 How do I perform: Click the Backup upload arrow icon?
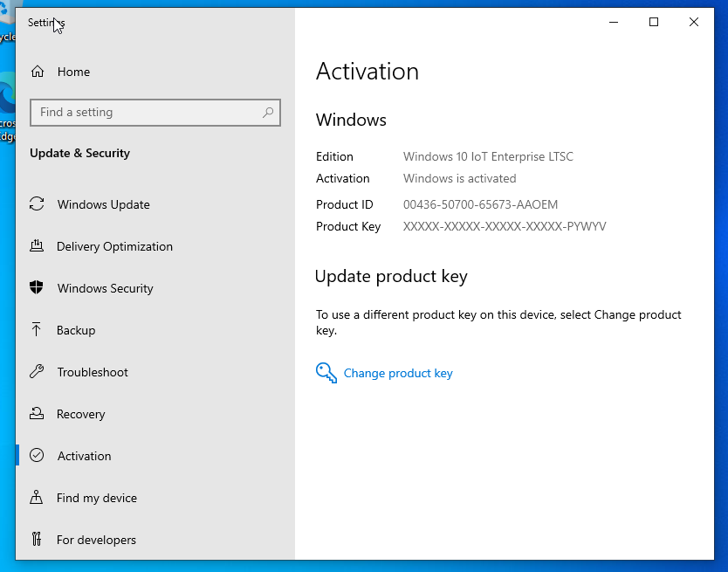[37, 330]
